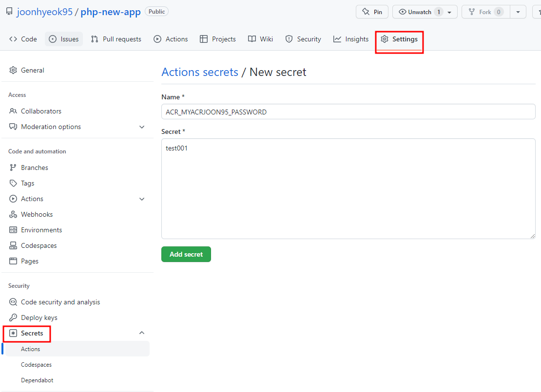Image resolution: width=541 pixels, height=392 pixels.
Task: Click the repository book icon beside joonhyeok95
Action: coord(9,11)
